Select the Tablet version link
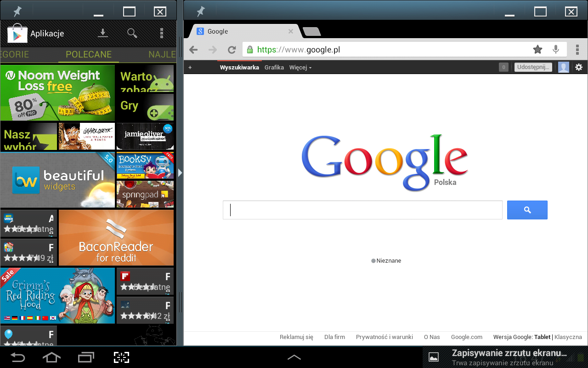 (x=542, y=337)
